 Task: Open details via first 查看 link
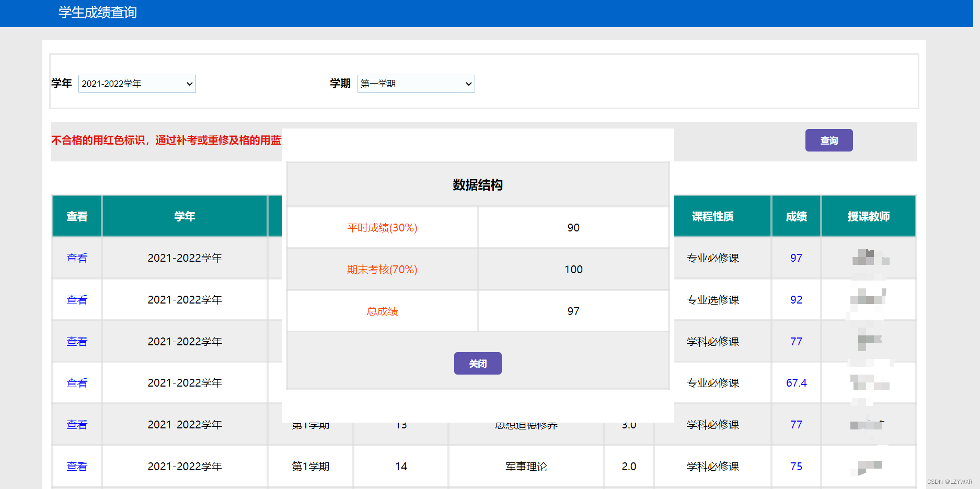(76, 258)
